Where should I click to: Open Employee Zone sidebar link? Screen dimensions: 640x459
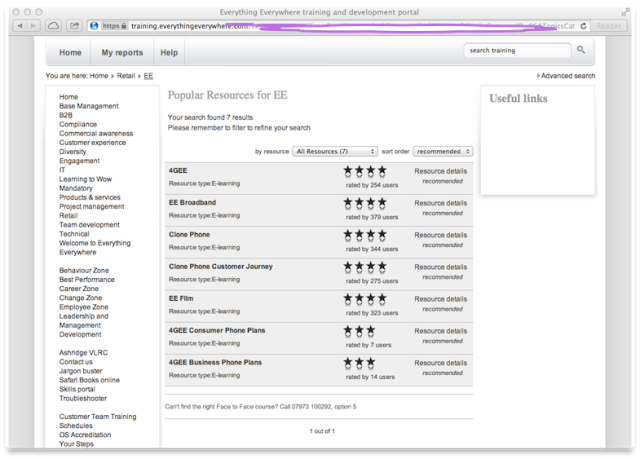(x=84, y=307)
